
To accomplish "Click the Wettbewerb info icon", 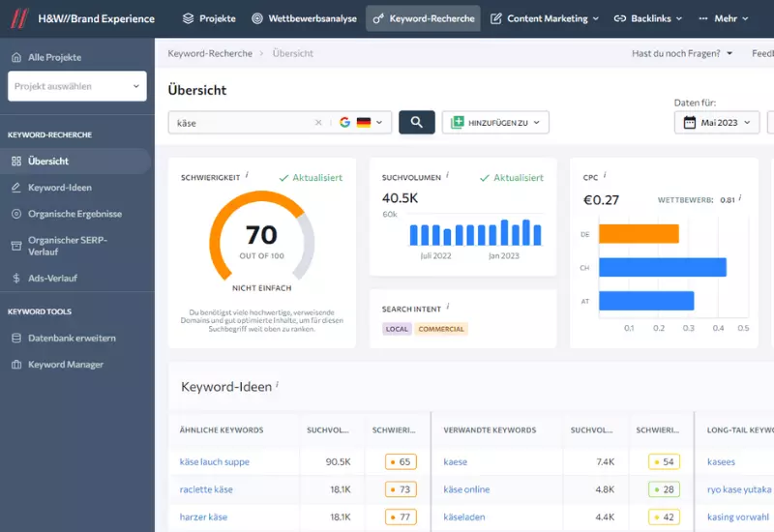I will click(x=740, y=198).
